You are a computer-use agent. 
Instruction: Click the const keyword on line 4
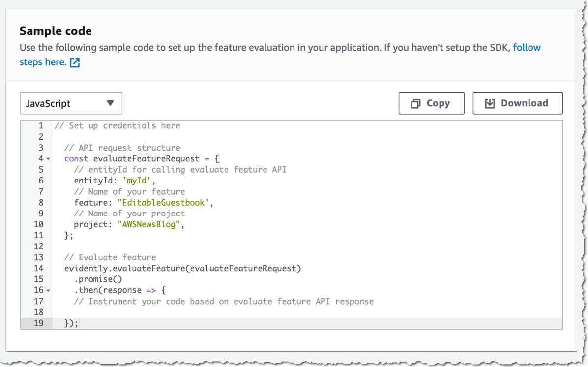(76, 159)
